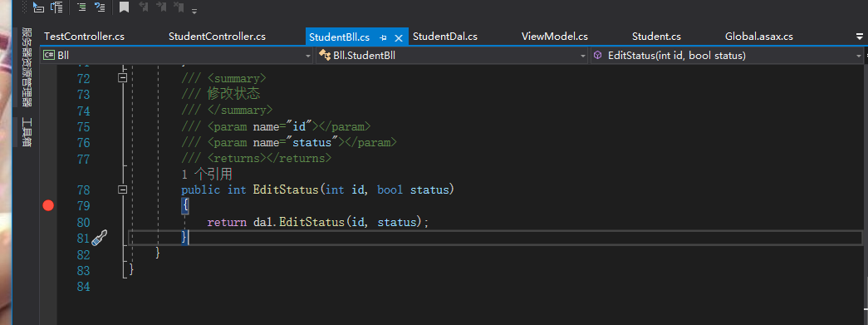The image size is (868, 325).
Task: Switch to the StudentDal.cs tab
Action: coord(445,37)
